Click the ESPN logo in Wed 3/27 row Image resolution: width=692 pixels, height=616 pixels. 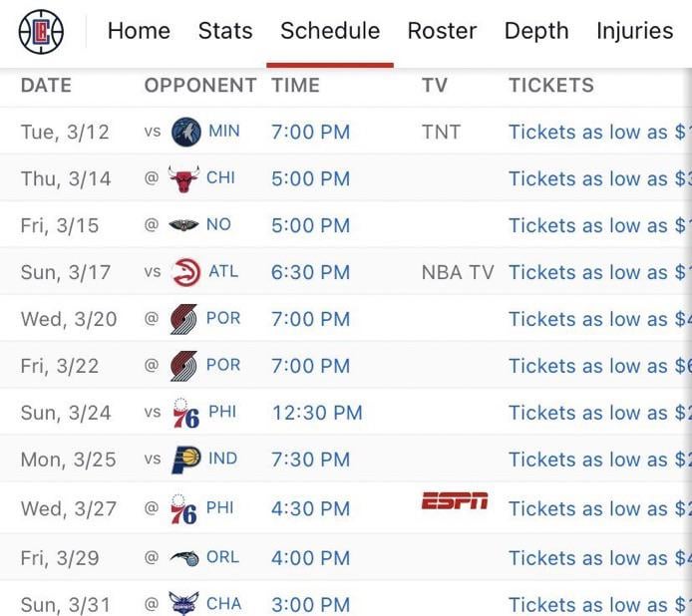pyautogui.click(x=455, y=501)
